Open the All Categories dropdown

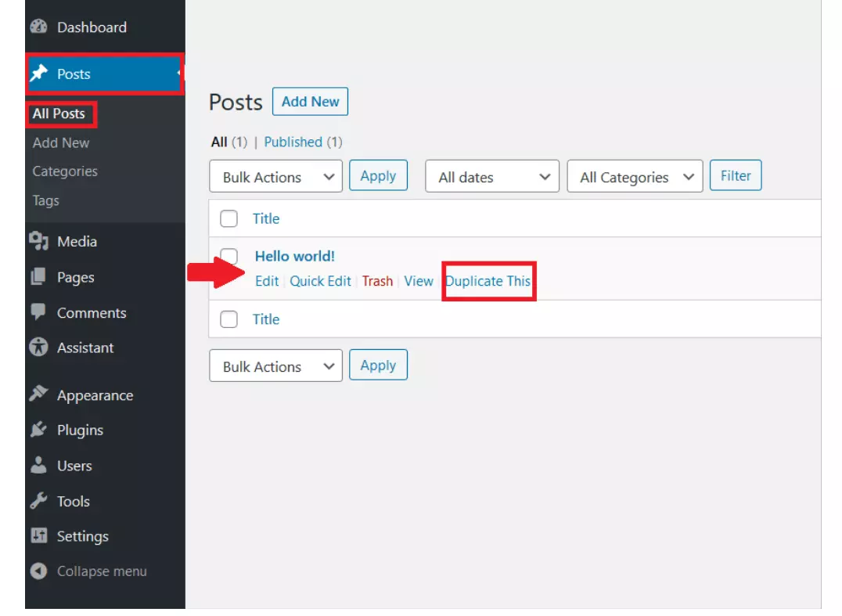[x=635, y=176]
